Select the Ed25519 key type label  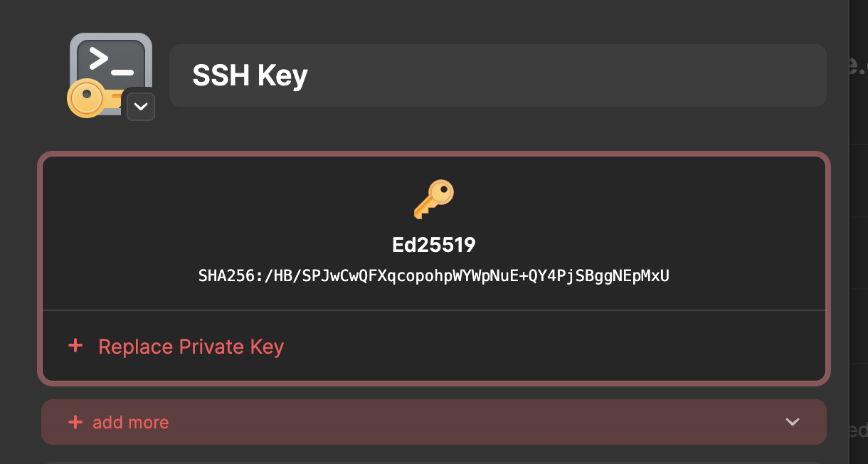(x=433, y=246)
